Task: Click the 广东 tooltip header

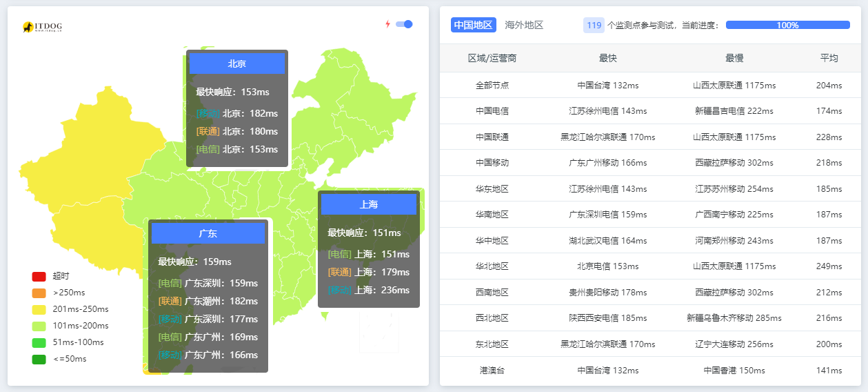Action: pyautogui.click(x=208, y=233)
